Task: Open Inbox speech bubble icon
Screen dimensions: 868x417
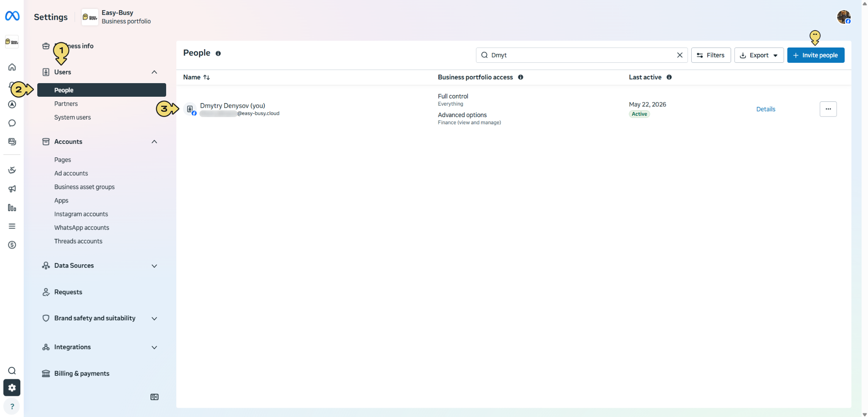Action: coord(12,123)
